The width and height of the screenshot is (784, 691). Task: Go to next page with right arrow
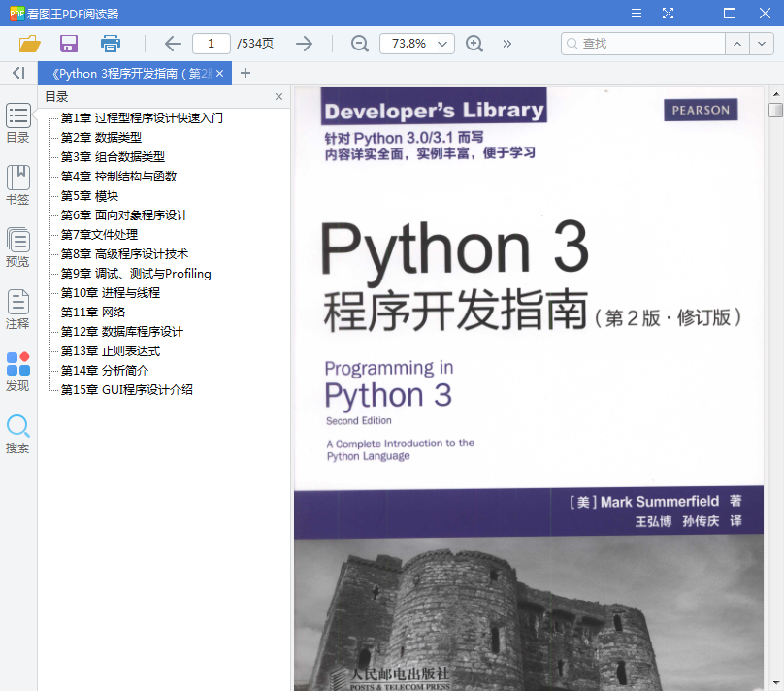tap(304, 44)
